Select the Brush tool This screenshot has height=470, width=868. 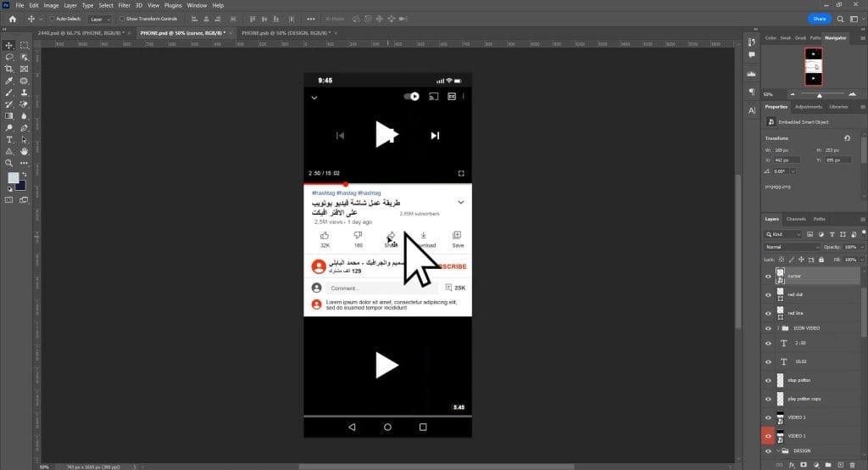(x=8, y=92)
